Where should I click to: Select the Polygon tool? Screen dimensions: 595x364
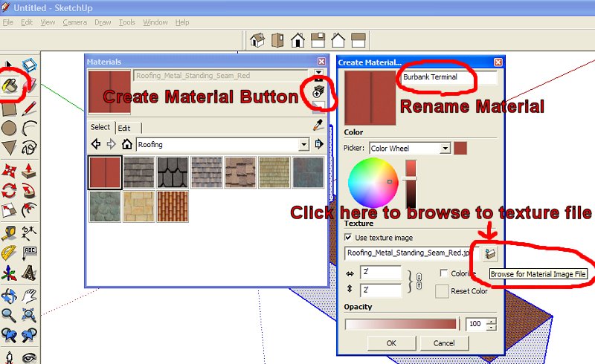(9, 148)
